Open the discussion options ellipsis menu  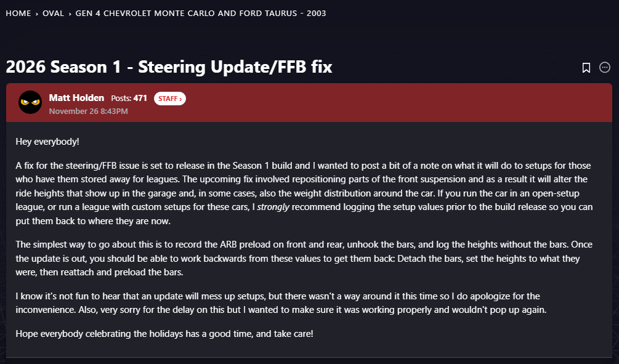point(605,68)
